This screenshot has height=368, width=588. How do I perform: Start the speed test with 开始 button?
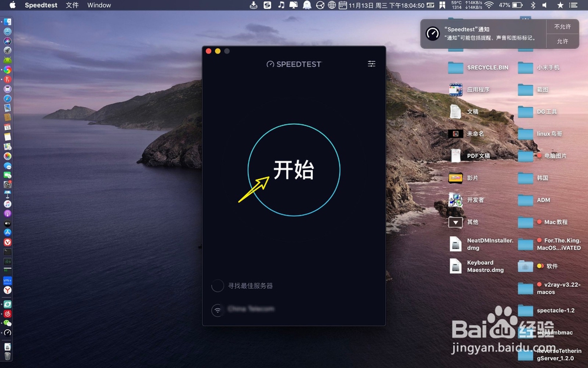point(293,170)
